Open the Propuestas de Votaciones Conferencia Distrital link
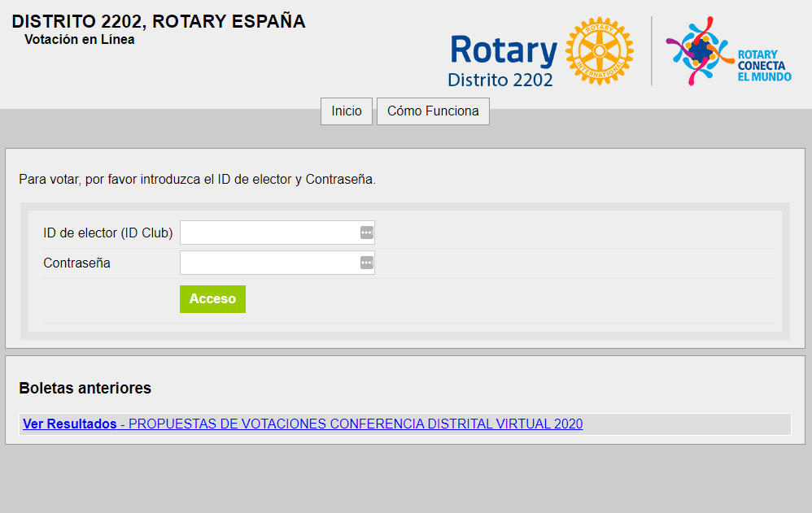Image resolution: width=812 pixels, height=513 pixels. (x=356, y=424)
